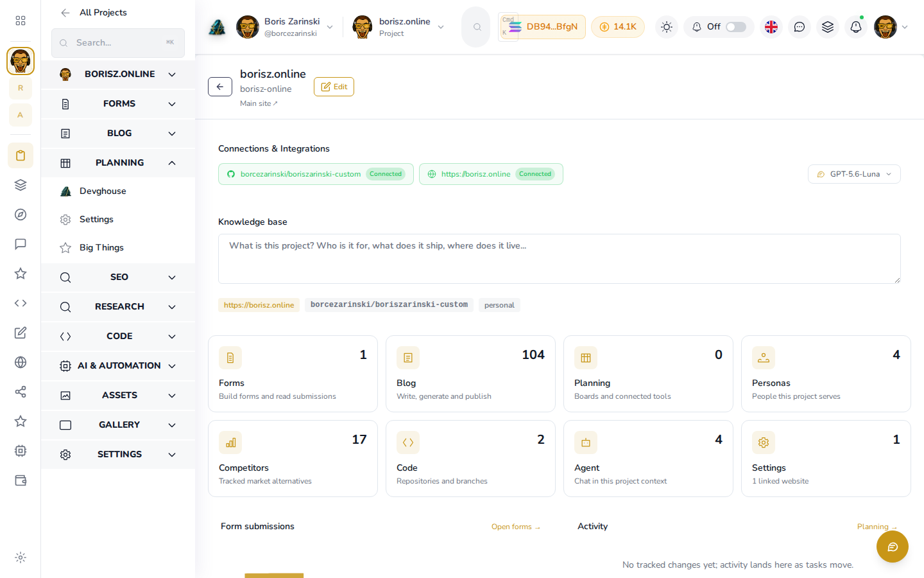
Task: Open the Competitors card
Action: click(293, 459)
